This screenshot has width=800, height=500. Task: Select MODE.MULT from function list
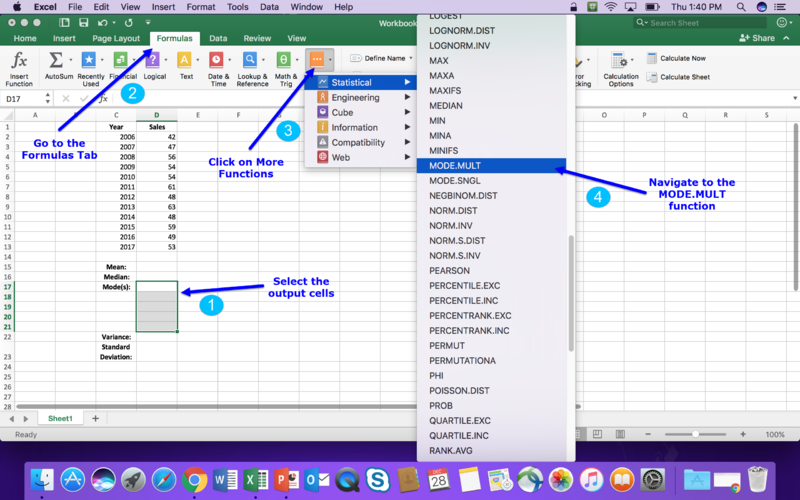point(491,165)
